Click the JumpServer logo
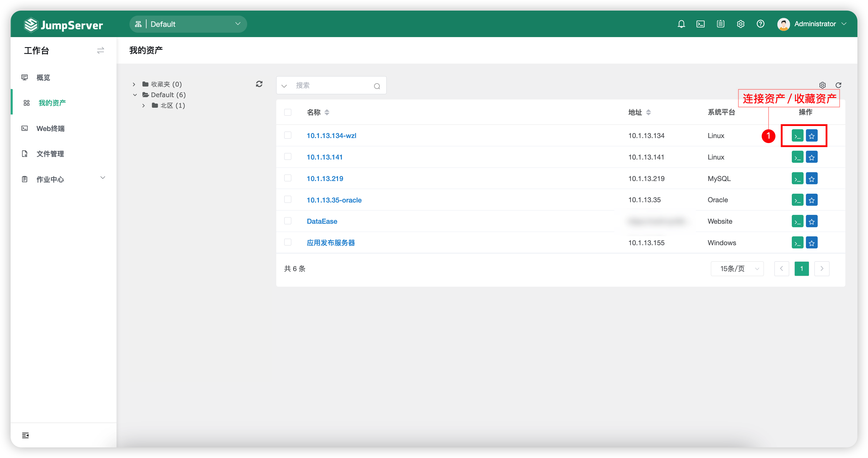The height and width of the screenshot is (458, 868). [x=63, y=25]
